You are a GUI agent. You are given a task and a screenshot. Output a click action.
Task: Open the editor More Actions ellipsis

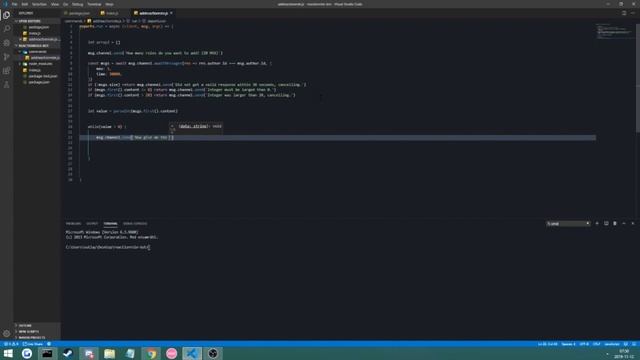pos(633,13)
